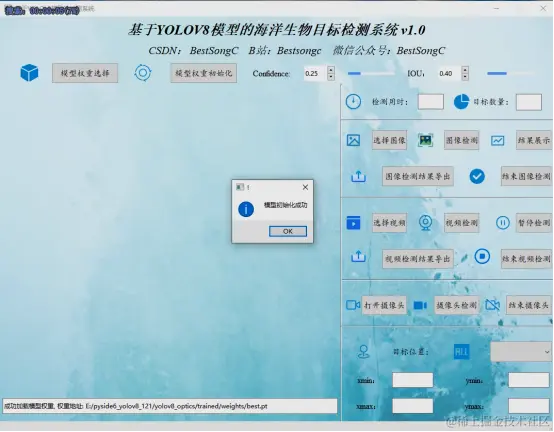
Task: Click the outline camera icon beside 打开摄像头
Action: pyautogui.click(x=353, y=305)
